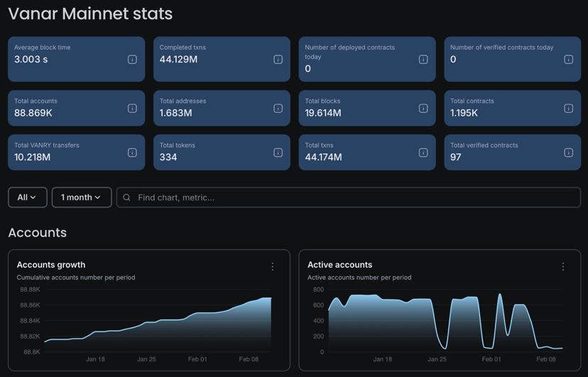Expand the 1 month period dropdown
This screenshot has width=588, height=377.
[82, 197]
